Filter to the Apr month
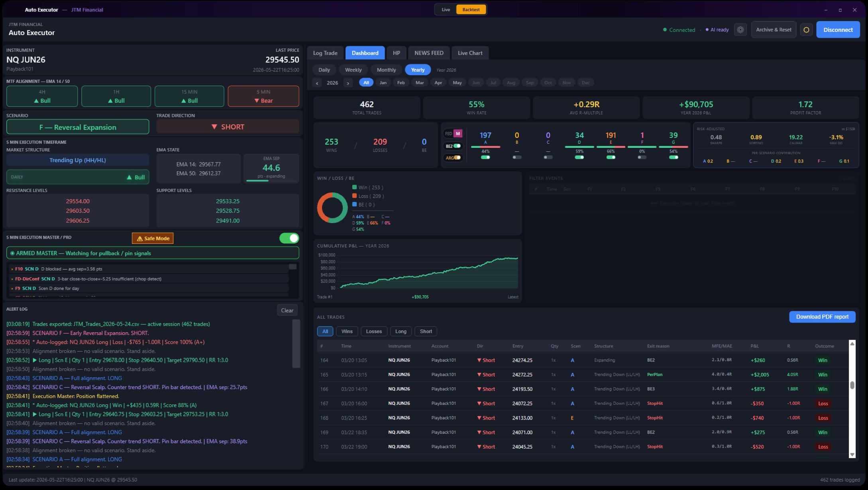The width and height of the screenshot is (868, 490). point(438,82)
